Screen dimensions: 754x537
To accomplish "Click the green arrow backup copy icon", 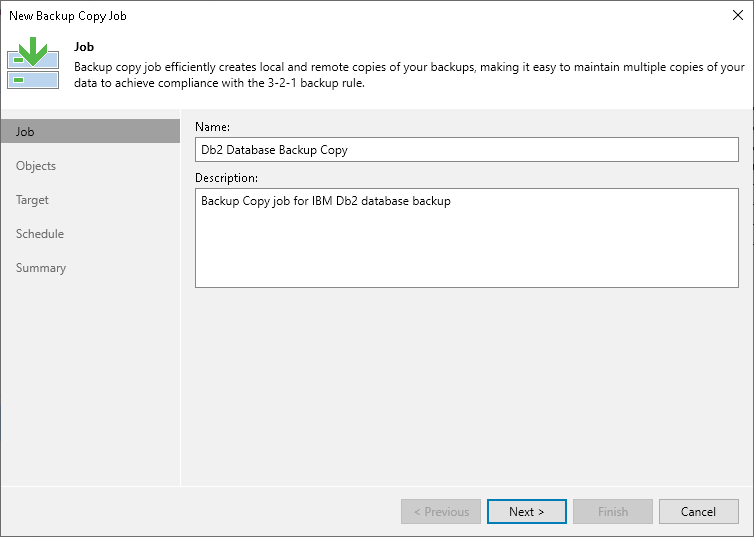I will click(33, 64).
